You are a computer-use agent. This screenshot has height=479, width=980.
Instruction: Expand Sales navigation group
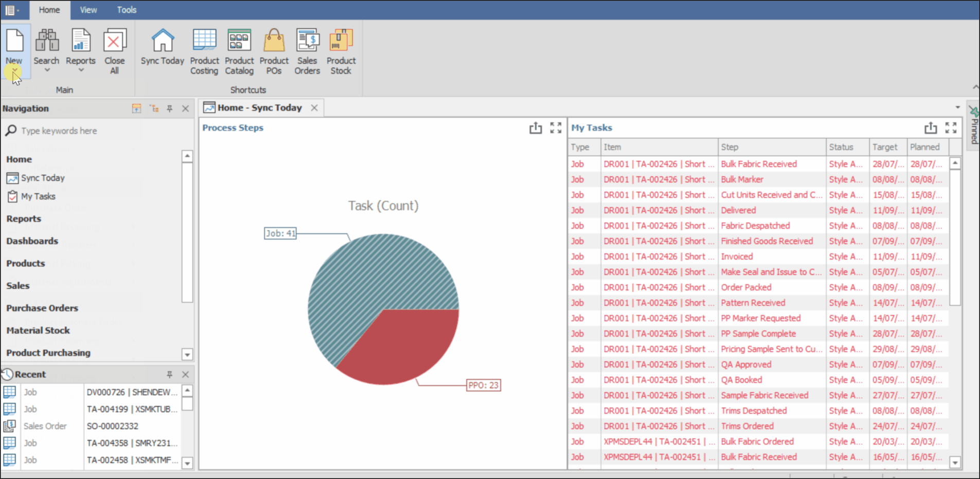tap(18, 286)
